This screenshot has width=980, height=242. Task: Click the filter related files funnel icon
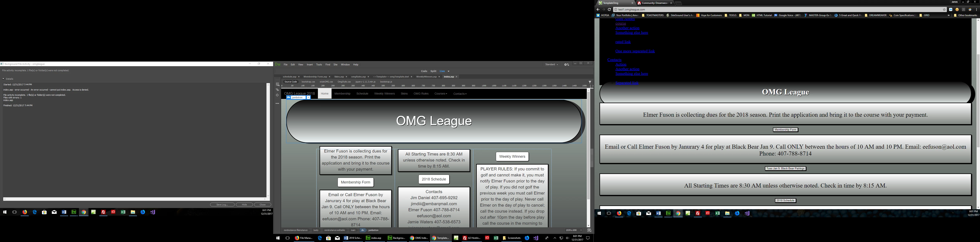point(590,82)
